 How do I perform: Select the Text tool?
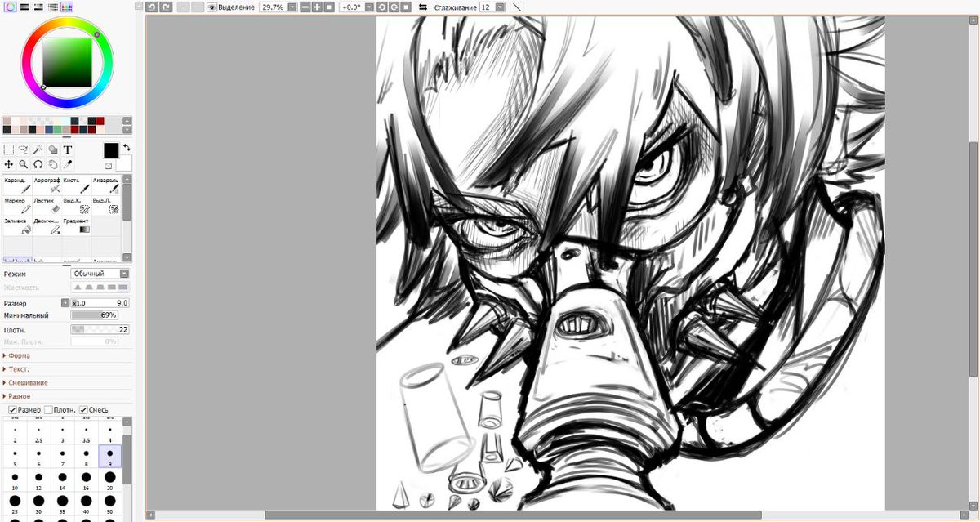(68, 149)
